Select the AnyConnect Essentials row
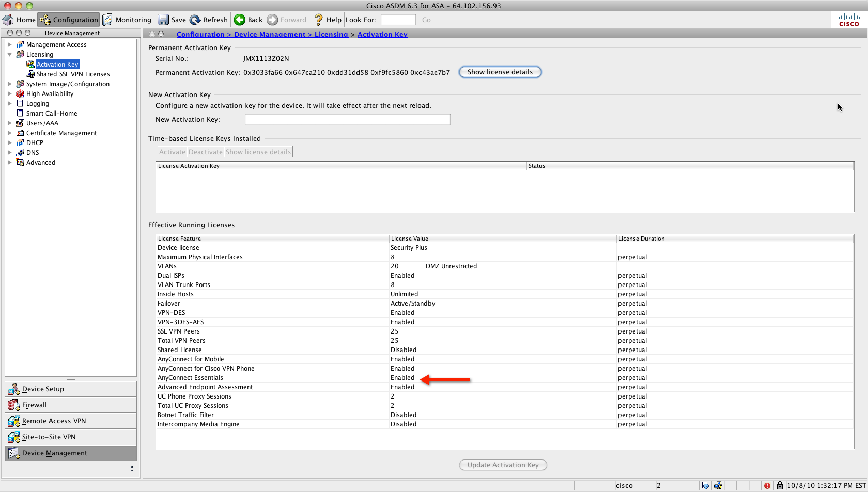Screen dimensions: 868x492 pyautogui.click(x=505, y=378)
